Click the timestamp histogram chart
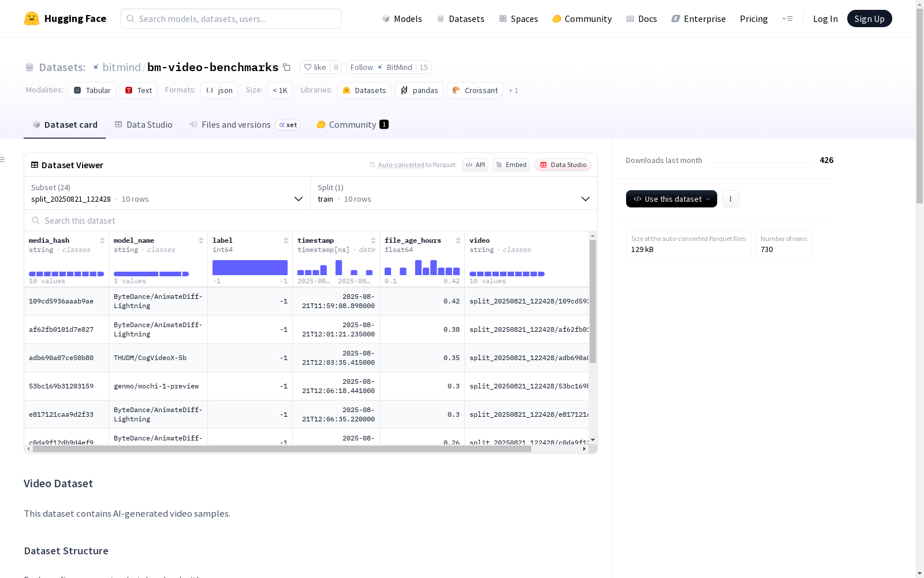The height and width of the screenshot is (578, 924). point(336,268)
